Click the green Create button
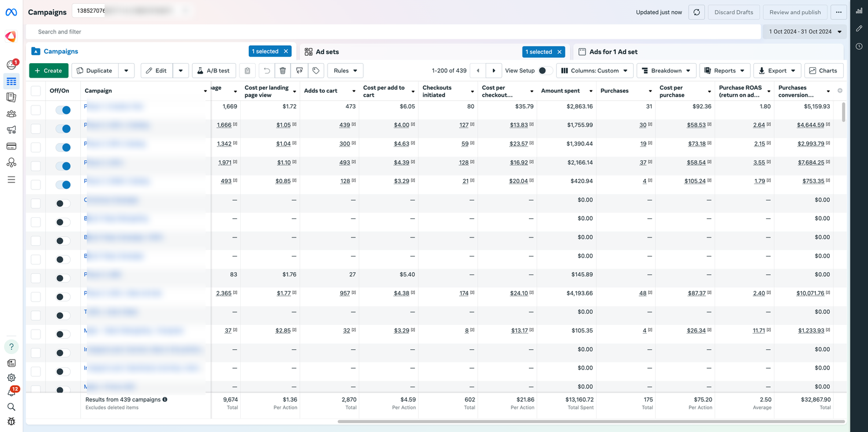 pyautogui.click(x=49, y=71)
